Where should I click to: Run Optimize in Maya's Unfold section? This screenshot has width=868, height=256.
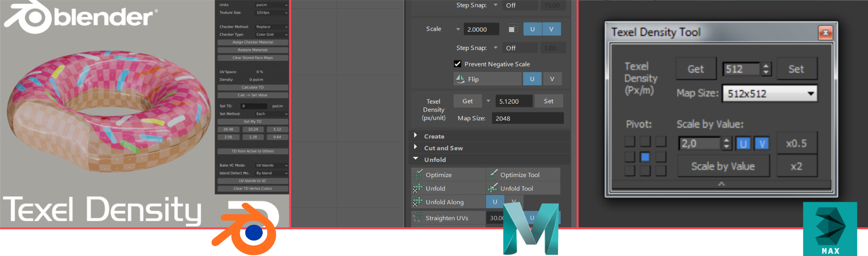(448, 175)
